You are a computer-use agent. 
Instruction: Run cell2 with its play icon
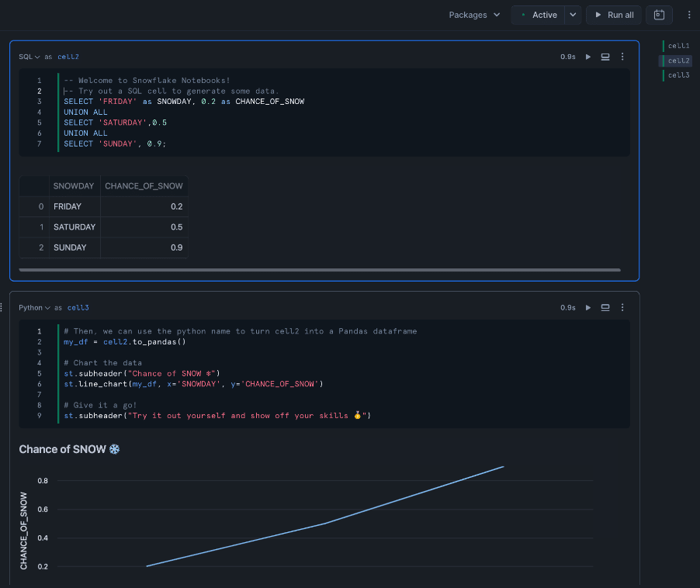pos(588,57)
